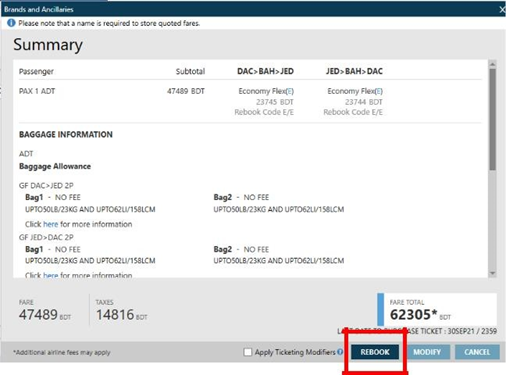Enable Apply Ticketing Modifiers checkbox
506x375 pixels.
coord(248,352)
